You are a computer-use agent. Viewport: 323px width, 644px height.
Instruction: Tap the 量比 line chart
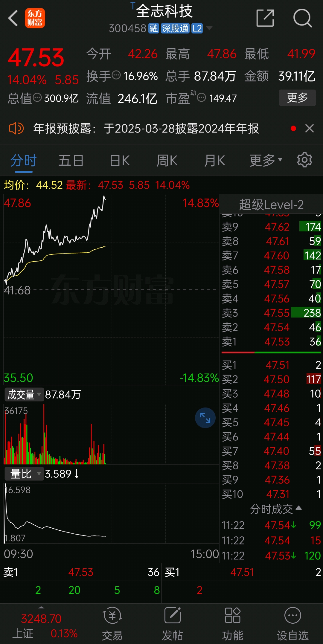coord(111,513)
